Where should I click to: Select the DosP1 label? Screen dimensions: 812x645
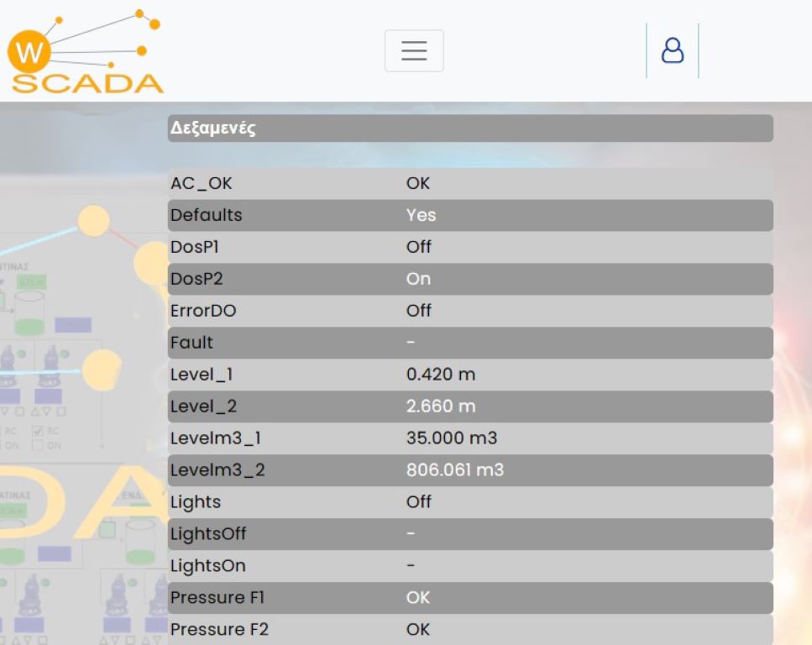click(x=194, y=247)
